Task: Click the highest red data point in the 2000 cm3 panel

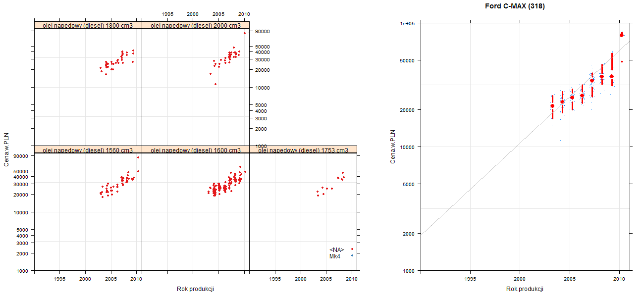Action: click(244, 33)
